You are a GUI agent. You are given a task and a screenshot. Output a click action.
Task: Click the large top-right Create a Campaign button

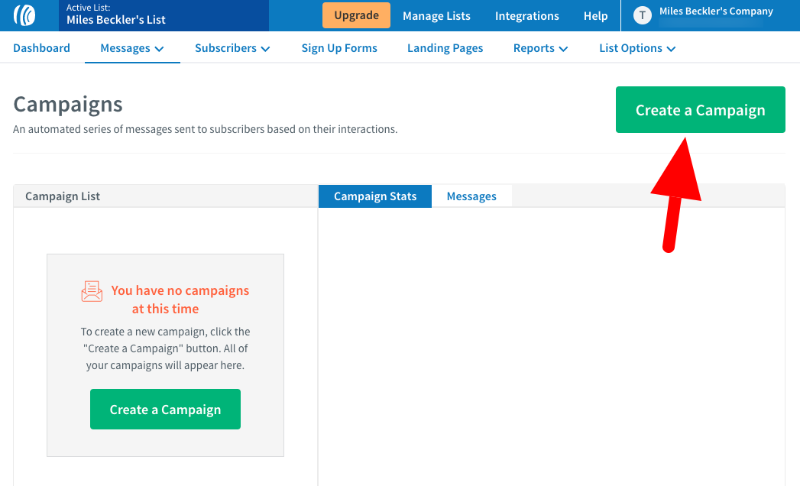(x=700, y=110)
